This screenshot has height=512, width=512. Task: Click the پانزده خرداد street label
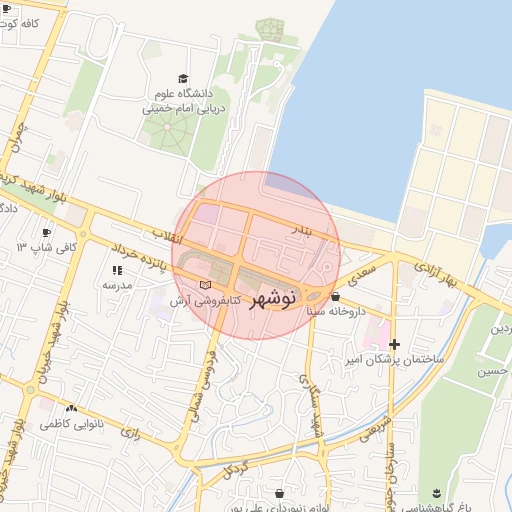(138, 257)
